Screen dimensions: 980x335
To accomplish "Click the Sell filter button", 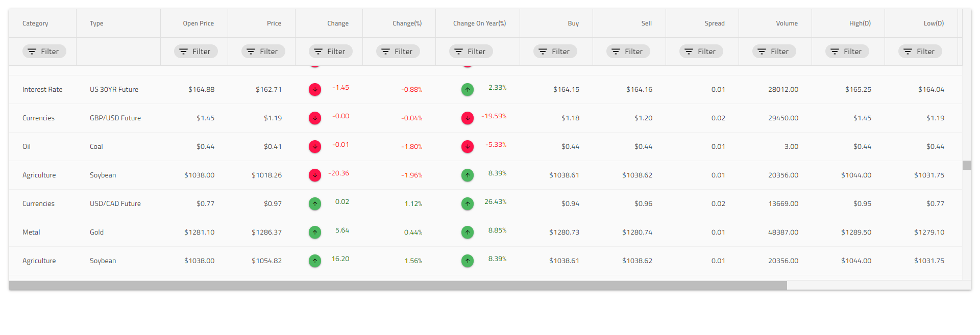I will tap(628, 51).
